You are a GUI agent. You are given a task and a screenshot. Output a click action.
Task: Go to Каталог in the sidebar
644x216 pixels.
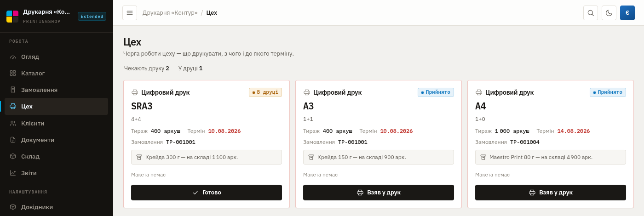(x=56, y=73)
